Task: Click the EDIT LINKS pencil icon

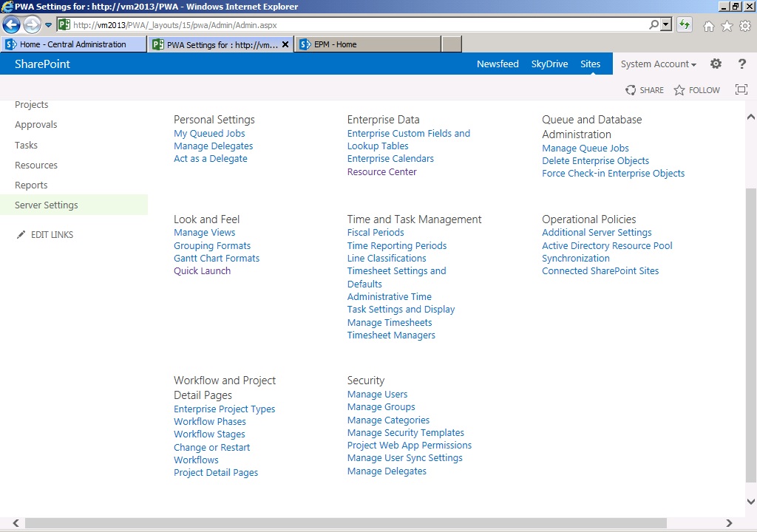Action: click(x=21, y=234)
